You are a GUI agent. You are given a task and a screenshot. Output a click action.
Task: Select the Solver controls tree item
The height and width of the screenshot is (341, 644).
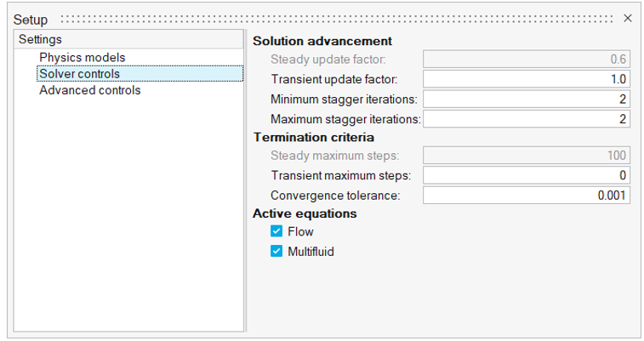tap(79, 74)
